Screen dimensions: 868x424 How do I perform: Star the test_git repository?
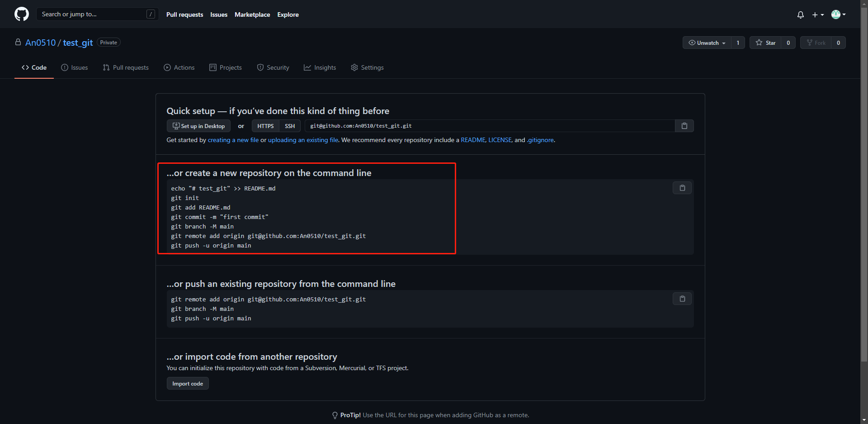click(x=765, y=43)
